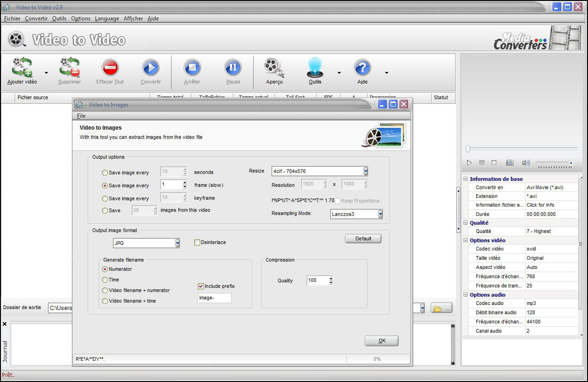Click the Default button
588x382 pixels.
[363, 239]
